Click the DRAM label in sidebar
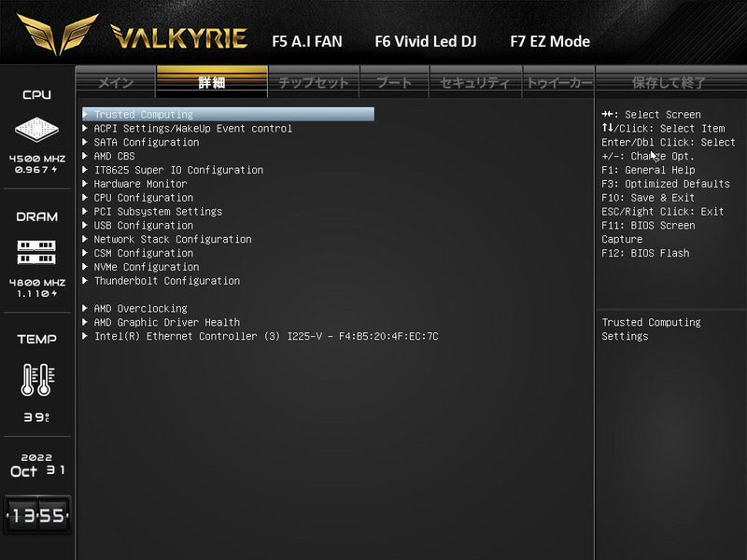This screenshot has width=747, height=560. point(36,217)
